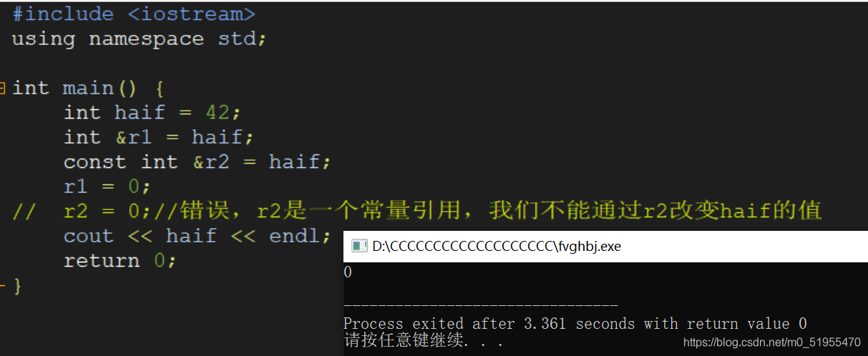Click the console output value 0
This screenshot has width=868, height=356.
(348, 272)
